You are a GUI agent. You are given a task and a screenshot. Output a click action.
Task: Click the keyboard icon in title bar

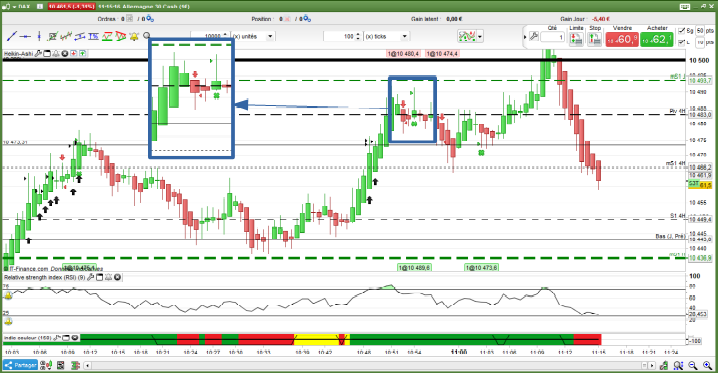[x=685, y=6]
